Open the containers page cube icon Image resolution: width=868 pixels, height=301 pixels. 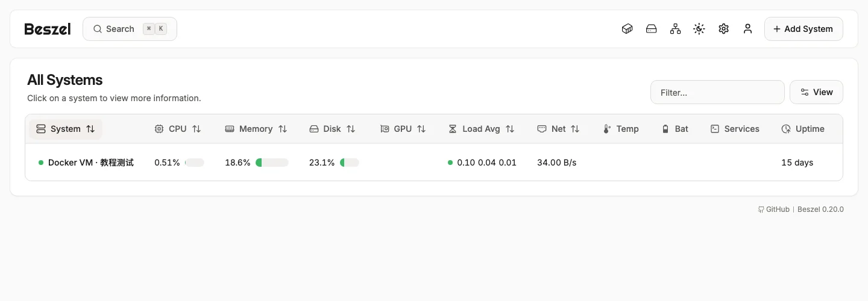click(x=627, y=29)
